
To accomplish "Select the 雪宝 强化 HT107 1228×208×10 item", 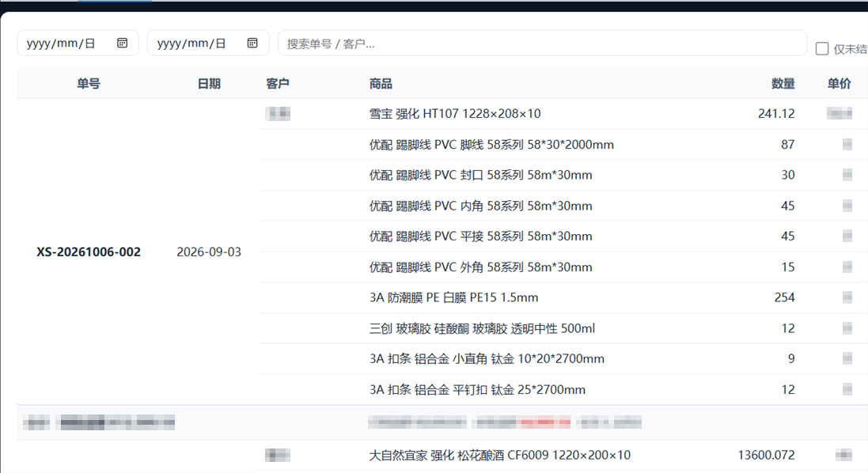I will pos(455,113).
